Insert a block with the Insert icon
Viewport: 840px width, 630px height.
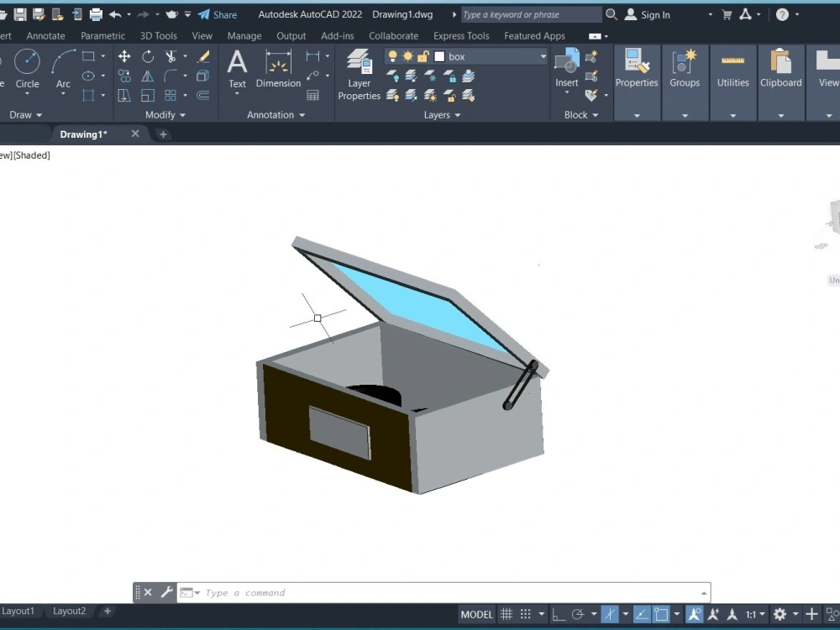(566, 63)
